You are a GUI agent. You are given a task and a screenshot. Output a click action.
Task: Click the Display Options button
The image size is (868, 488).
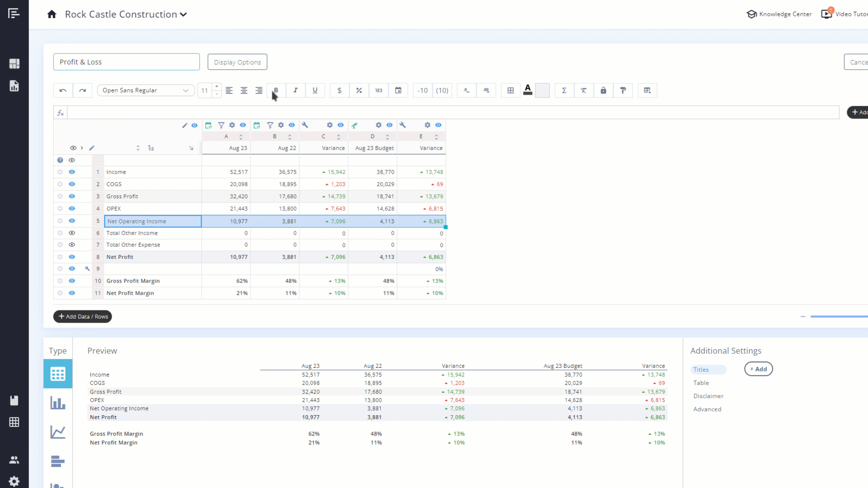tap(237, 62)
